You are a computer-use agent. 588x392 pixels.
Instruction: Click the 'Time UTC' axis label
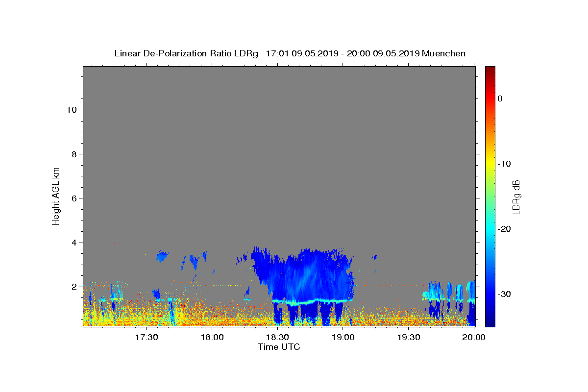pyautogui.click(x=279, y=347)
